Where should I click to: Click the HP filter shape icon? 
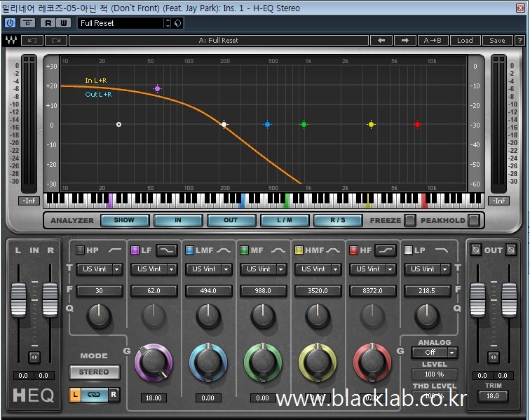pos(114,250)
